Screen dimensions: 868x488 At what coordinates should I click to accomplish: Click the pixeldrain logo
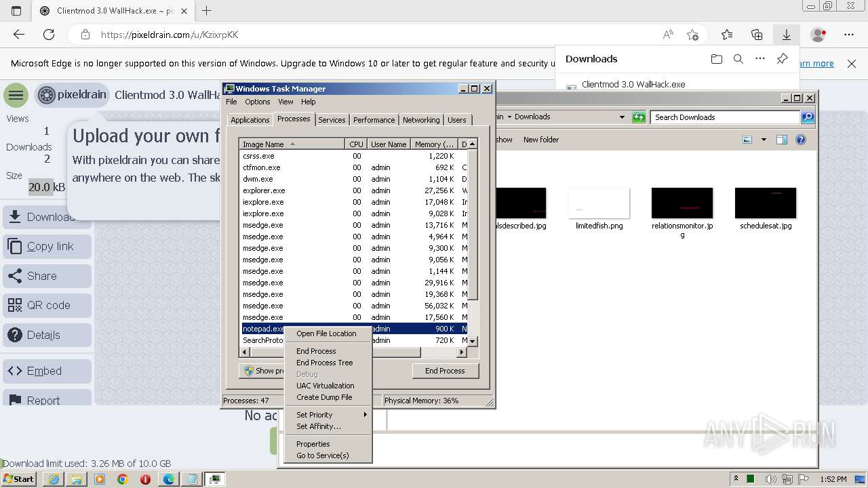72,95
